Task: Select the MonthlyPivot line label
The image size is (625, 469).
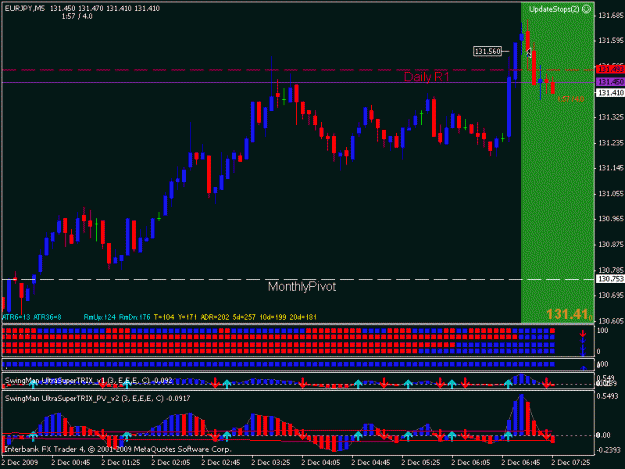Action: tap(302, 287)
